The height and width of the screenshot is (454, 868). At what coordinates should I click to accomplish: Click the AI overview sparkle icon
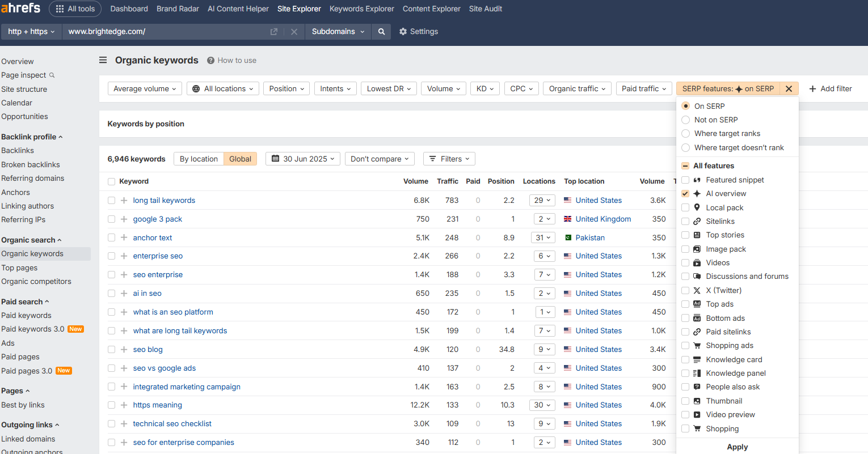pyautogui.click(x=697, y=194)
